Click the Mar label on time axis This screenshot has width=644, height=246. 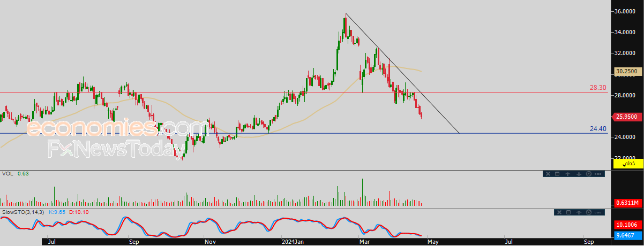pos(364,242)
